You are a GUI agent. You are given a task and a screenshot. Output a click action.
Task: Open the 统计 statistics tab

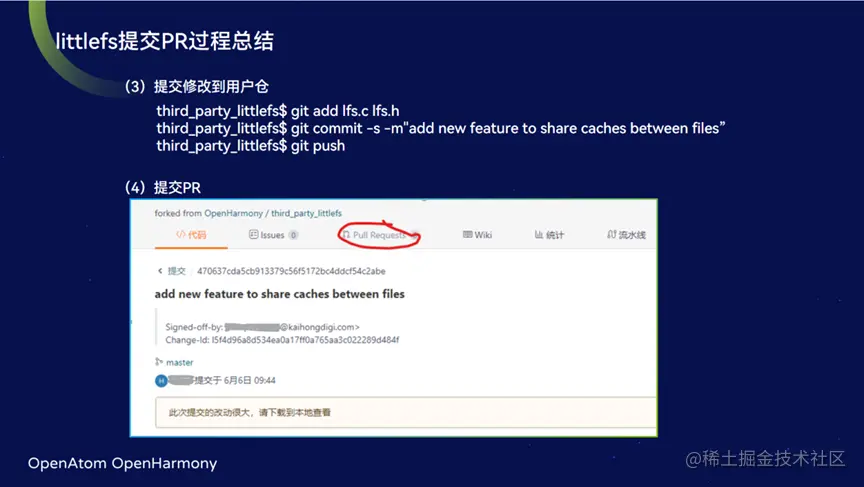[x=549, y=235]
